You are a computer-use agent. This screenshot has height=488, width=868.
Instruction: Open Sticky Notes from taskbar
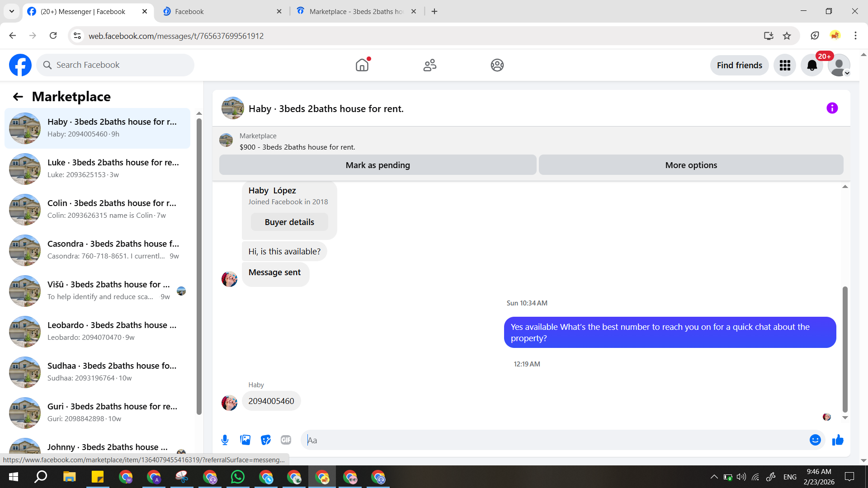tap(97, 477)
